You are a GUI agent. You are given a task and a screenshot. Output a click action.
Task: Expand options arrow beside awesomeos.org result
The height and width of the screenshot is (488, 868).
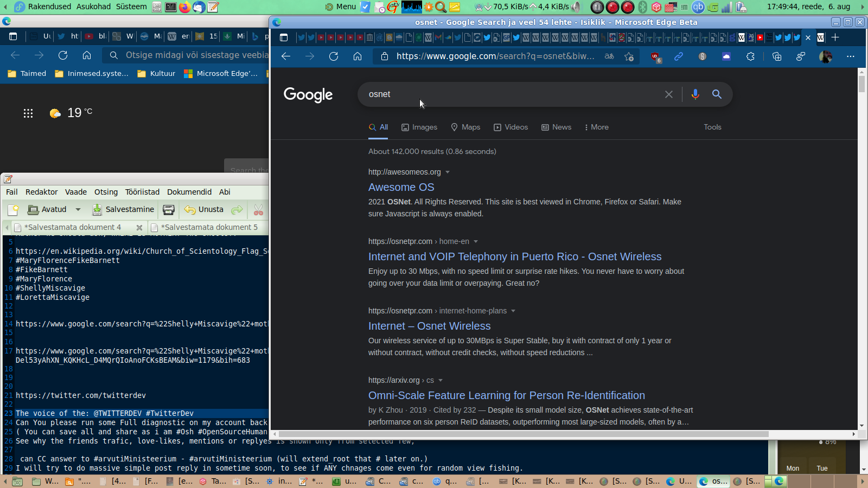[448, 172]
